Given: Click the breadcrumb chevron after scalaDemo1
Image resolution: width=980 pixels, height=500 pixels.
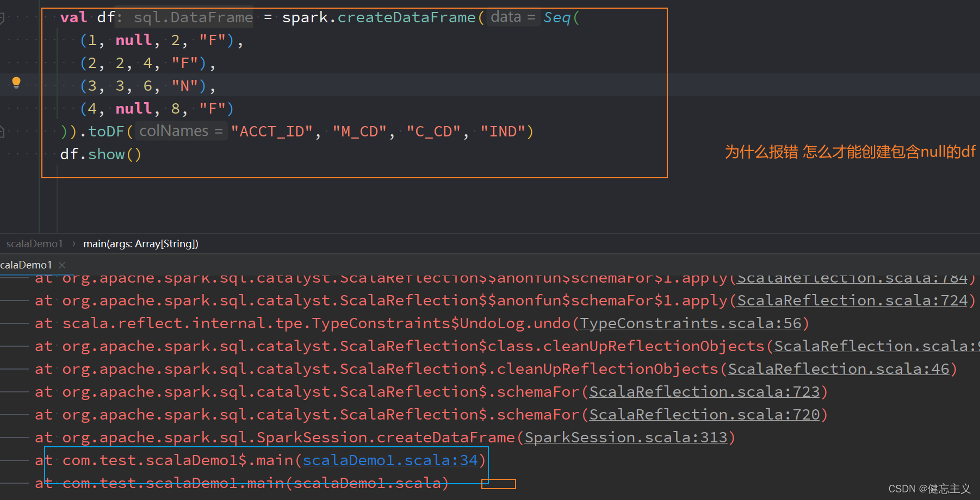Looking at the screenshot, I should tap(73, 243).
